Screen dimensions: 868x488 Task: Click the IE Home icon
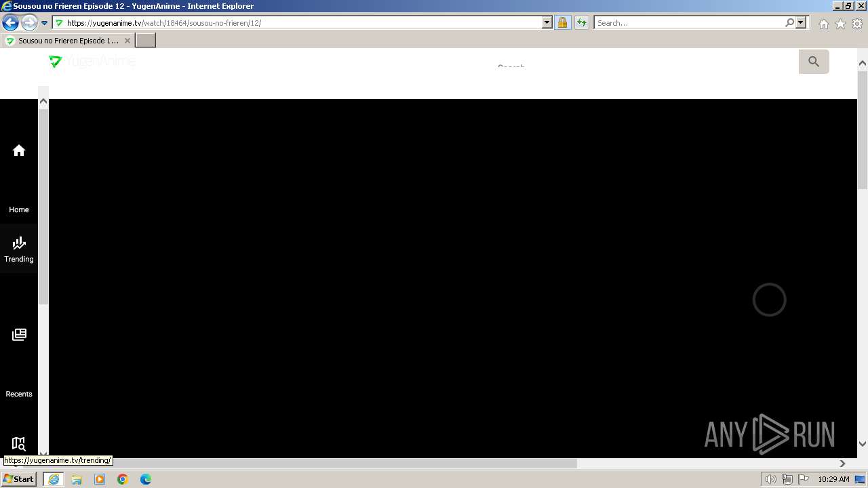823,24
